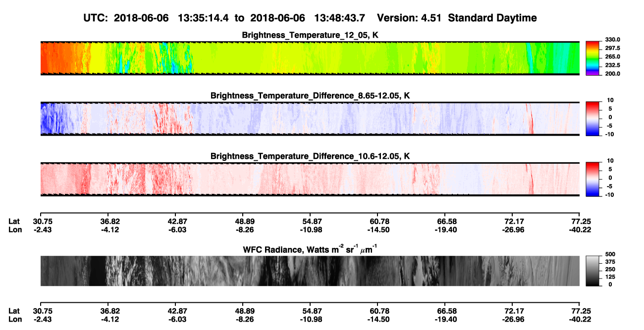
Task: Click the WFC Radiance panel title
Action: pos(310,249)
